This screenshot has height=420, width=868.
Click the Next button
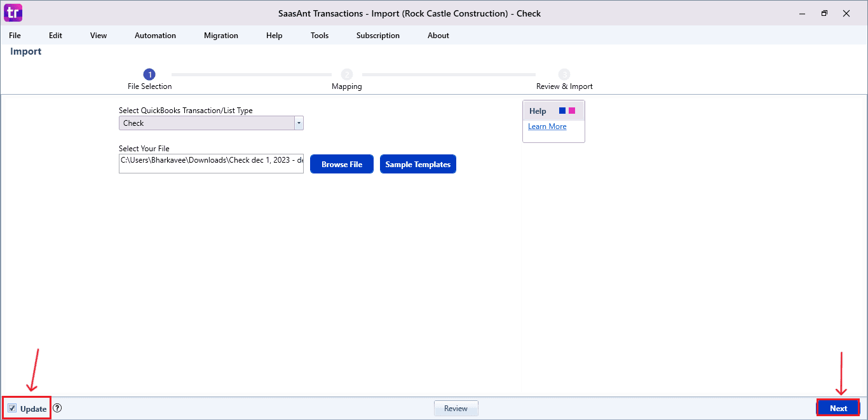838,408
